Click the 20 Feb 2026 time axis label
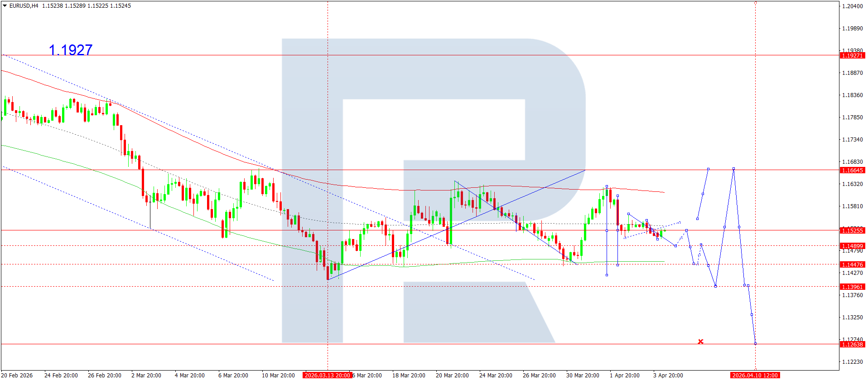Viewport: 868px width, 381px height. tap(17, 375)
